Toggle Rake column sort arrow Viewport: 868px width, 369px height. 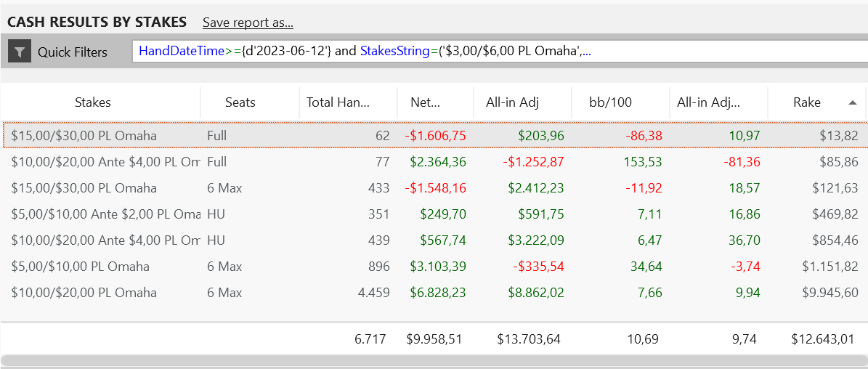coord(853,102)
